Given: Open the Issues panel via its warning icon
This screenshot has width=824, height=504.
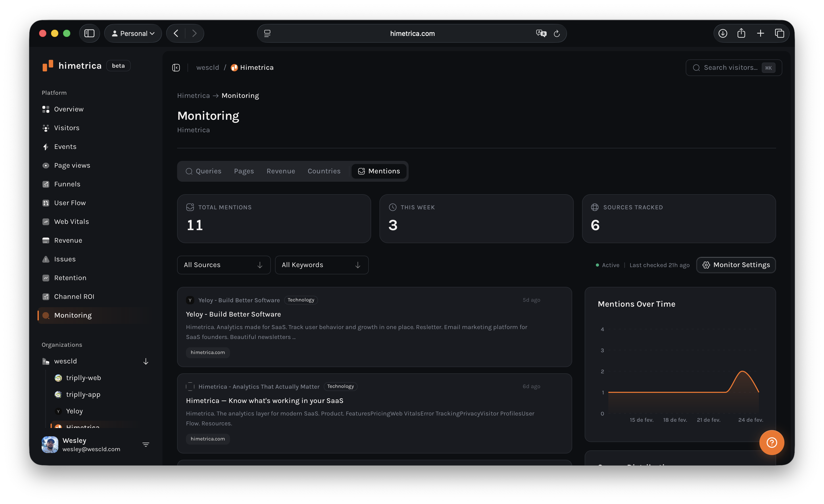Looking at the screenshot, I should (46, 259).
